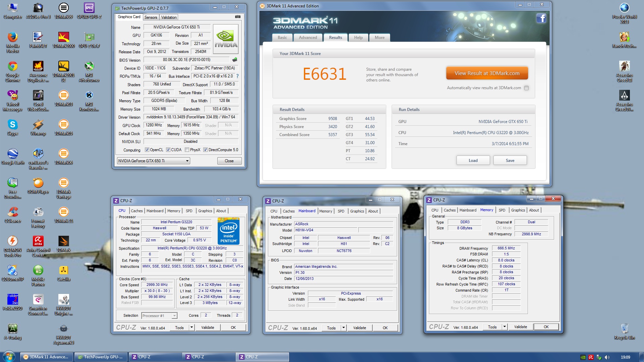Viewport: 644px width, 362px height.
Task: Click the Close button in GPU-Z
Action: coord(229,161)
